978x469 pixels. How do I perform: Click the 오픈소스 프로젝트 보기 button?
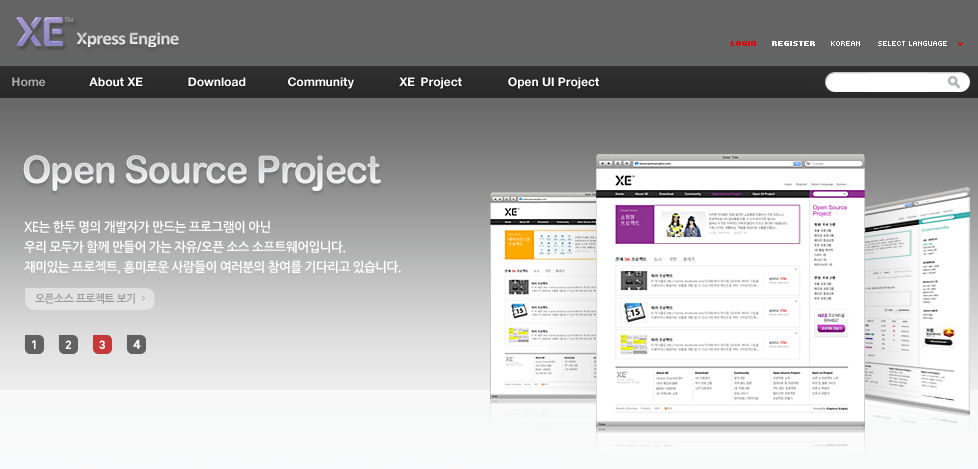pyautogui.click(x=90, y=299)
